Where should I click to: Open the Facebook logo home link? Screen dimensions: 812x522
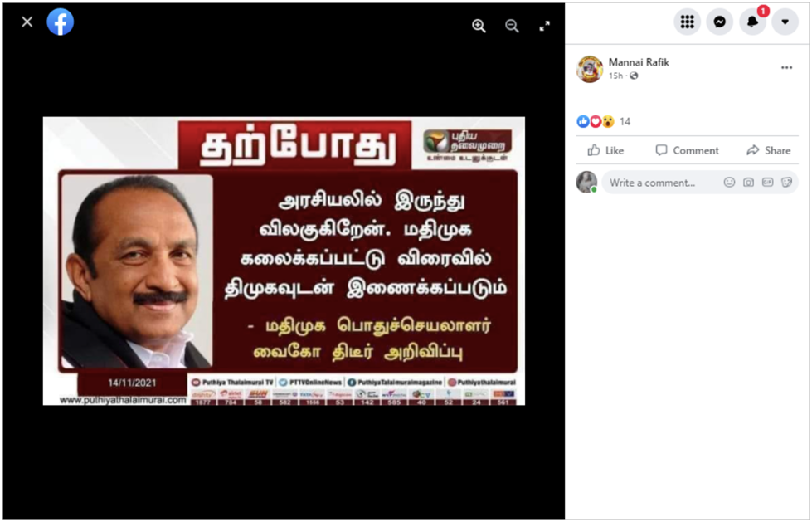tap(60, 22)
